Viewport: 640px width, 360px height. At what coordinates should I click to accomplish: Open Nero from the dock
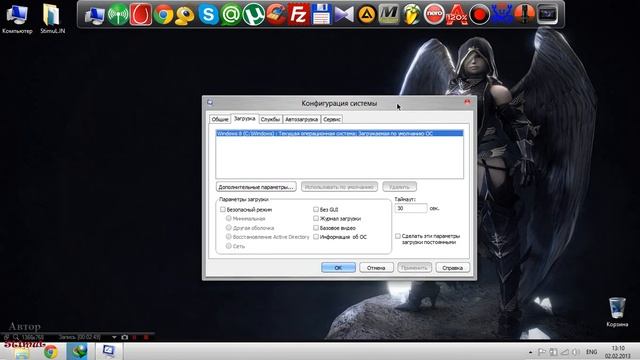coord(434,15)
